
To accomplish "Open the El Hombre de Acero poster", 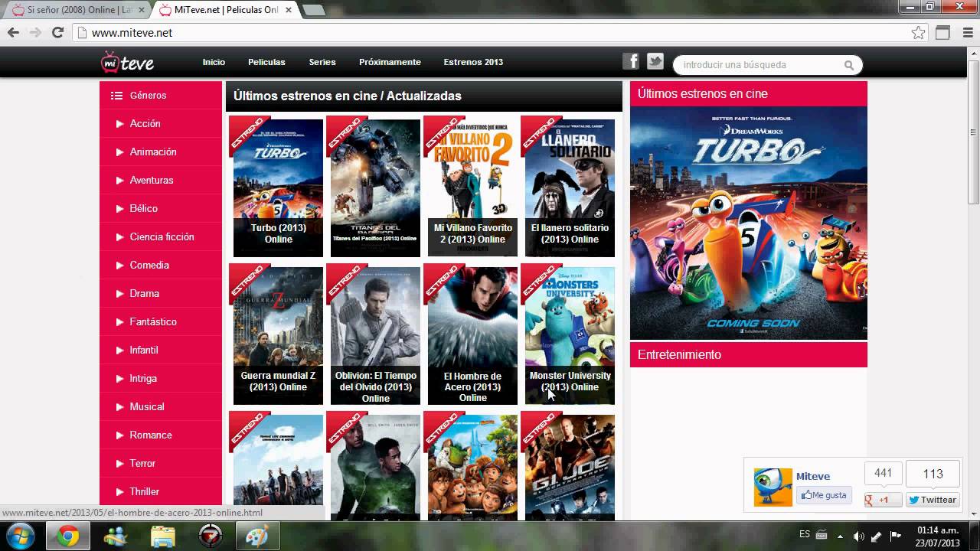I will point(472,335).
